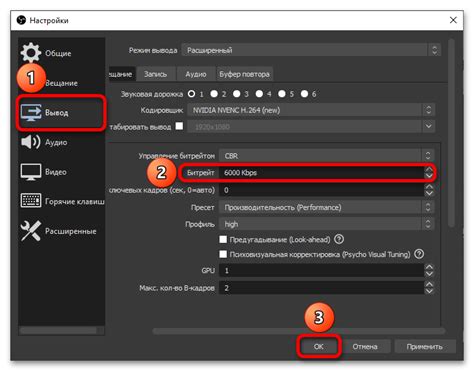
Task: Show Look-ahead help question mark
Action: point(339,239)
